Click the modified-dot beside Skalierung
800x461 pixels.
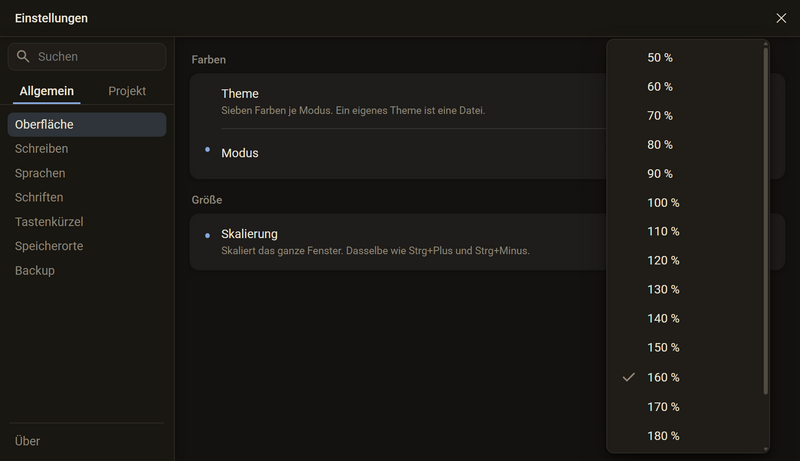(208, 236)
